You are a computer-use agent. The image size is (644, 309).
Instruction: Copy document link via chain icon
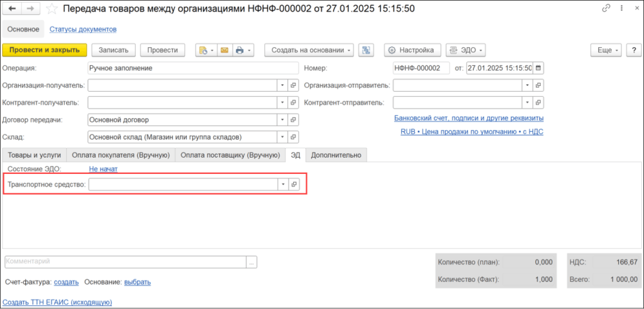tap(606, 9)
